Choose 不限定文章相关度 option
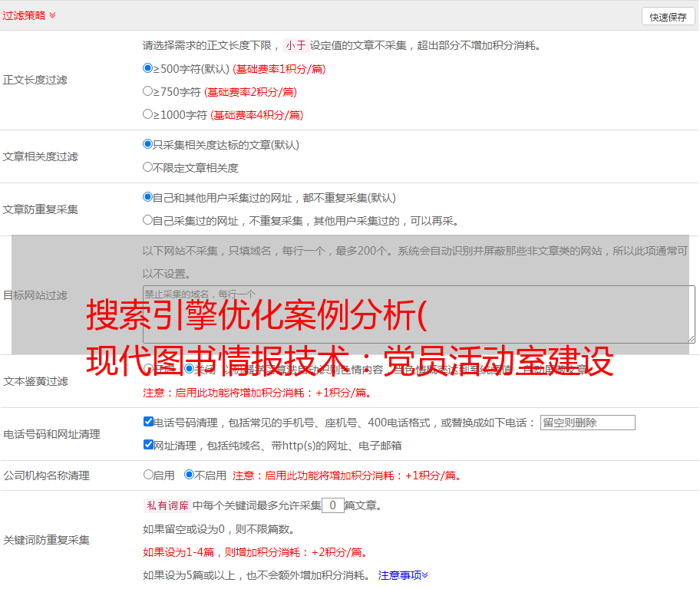700x589 pixels. click(148, 167)
